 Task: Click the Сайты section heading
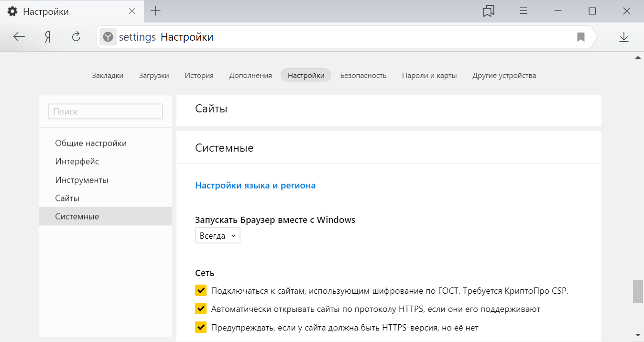(211, 109)
